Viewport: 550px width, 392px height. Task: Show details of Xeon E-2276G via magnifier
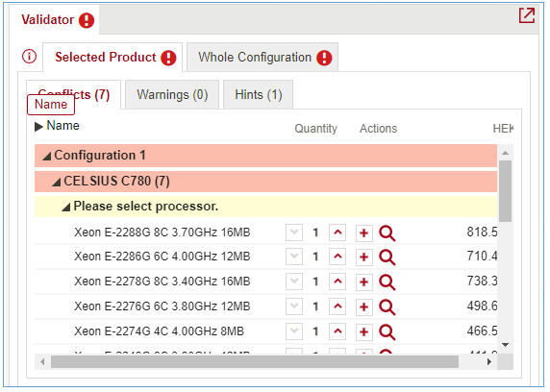[x=387, y=307]
